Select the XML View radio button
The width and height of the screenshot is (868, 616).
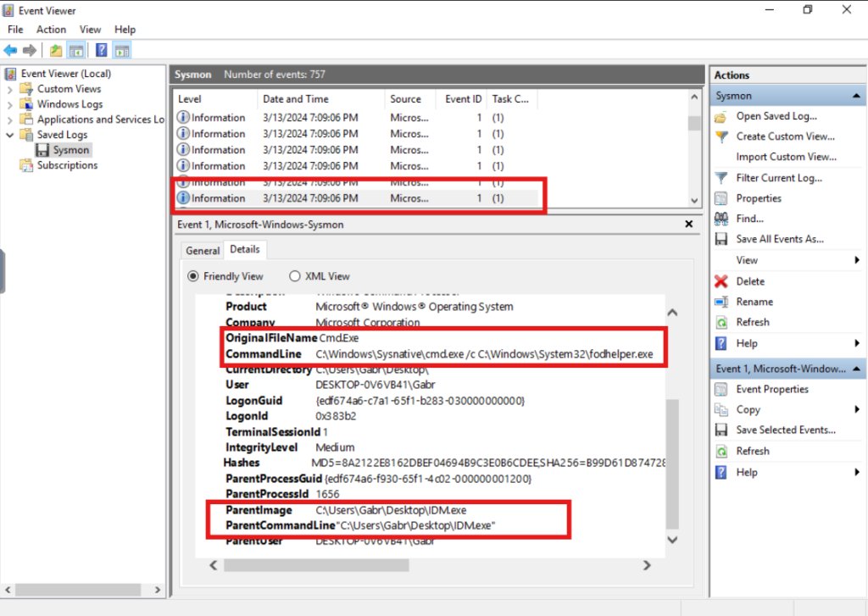pos(294,276)
